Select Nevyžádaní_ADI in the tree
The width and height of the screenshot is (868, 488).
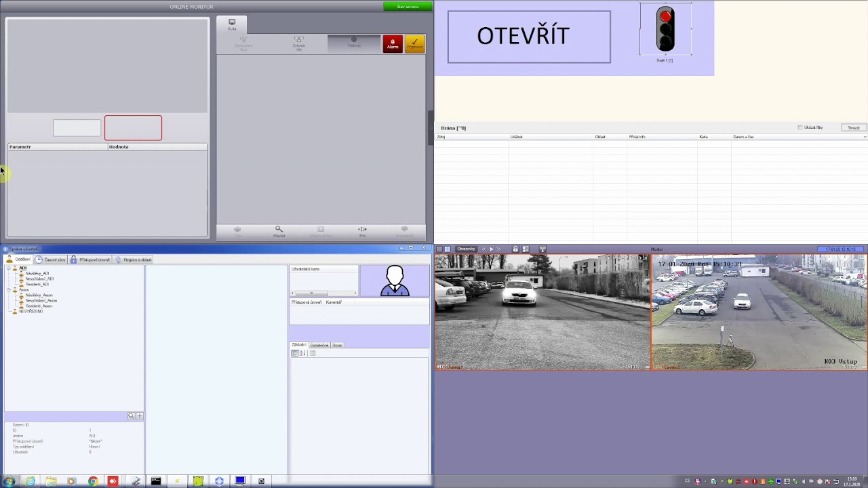click(x=39, y=279)
